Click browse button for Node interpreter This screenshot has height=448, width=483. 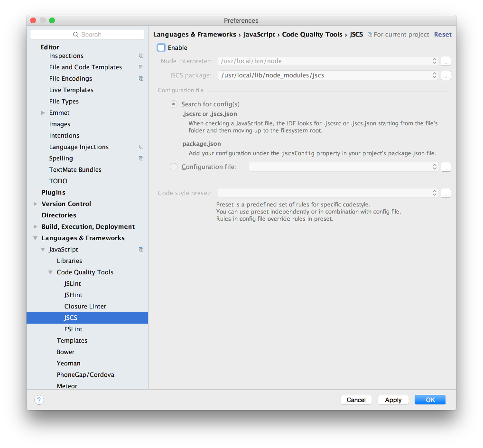(446, 61)
